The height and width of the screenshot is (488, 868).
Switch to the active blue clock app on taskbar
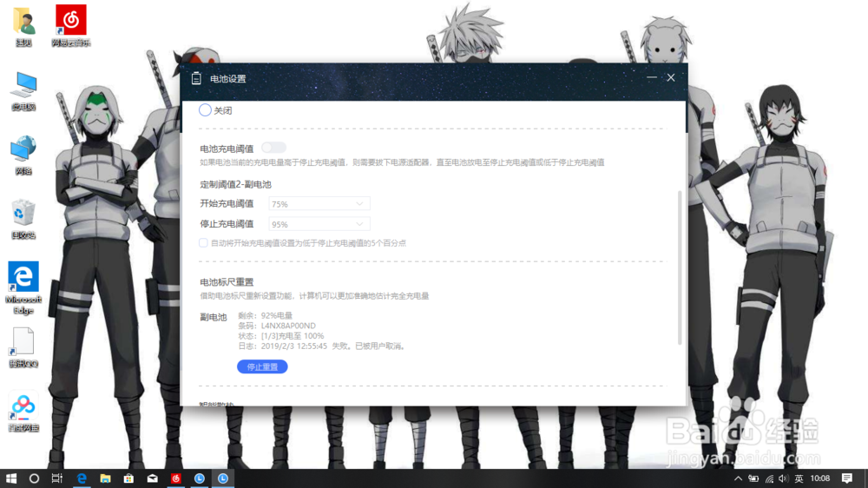pyautogui.click(x=223, y=478)
